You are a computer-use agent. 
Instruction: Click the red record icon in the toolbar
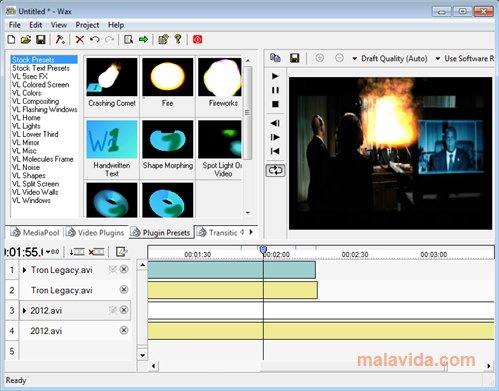(x=197, y=40)
